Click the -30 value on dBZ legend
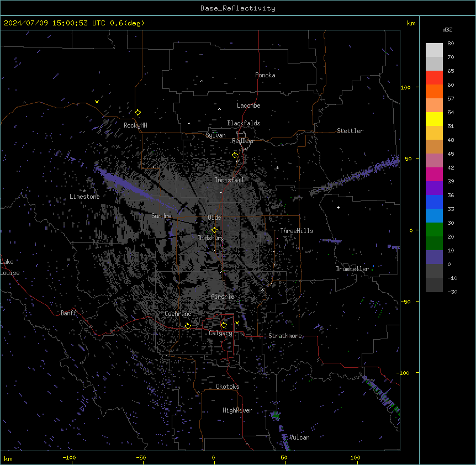476x465 pixels. [x=452, y=292]
